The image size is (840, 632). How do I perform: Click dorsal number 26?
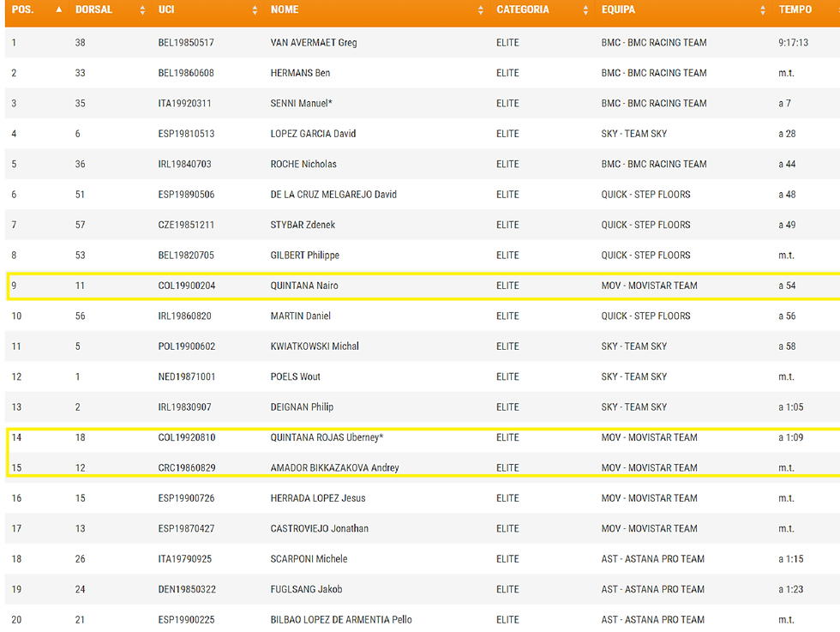(x=80, y=559)
